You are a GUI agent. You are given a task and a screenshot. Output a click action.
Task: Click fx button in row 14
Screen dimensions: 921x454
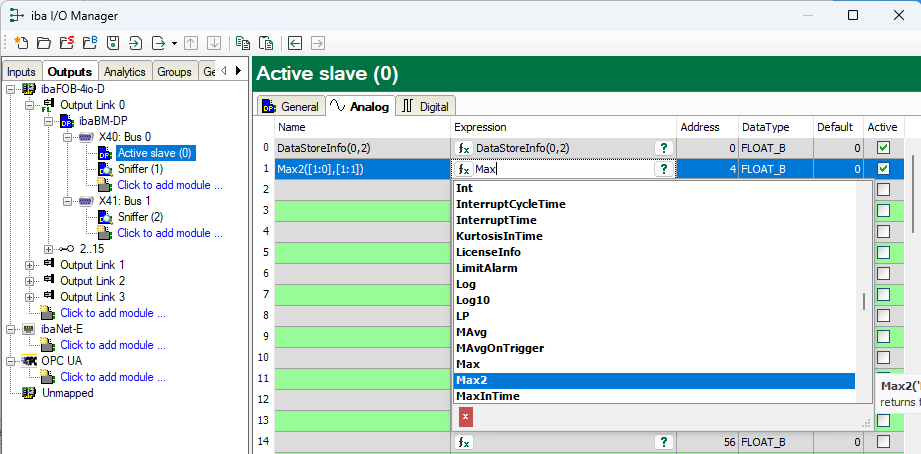pos(464,442)
